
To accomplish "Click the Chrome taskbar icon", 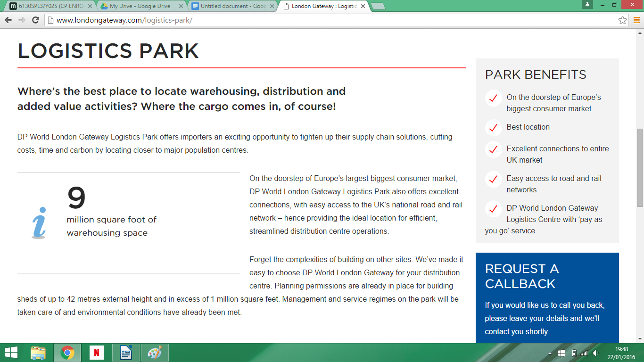I will tap(67, 353).
